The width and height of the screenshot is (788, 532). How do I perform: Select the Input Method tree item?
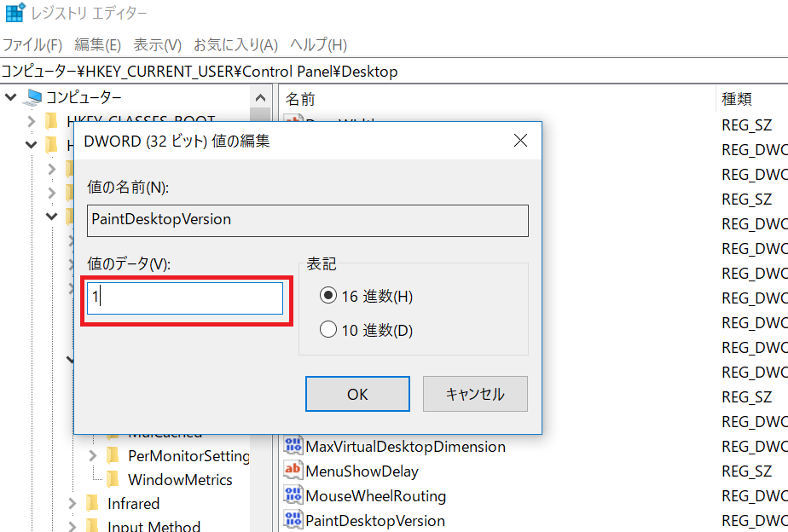pyautogui.click(x=154, y=525)
